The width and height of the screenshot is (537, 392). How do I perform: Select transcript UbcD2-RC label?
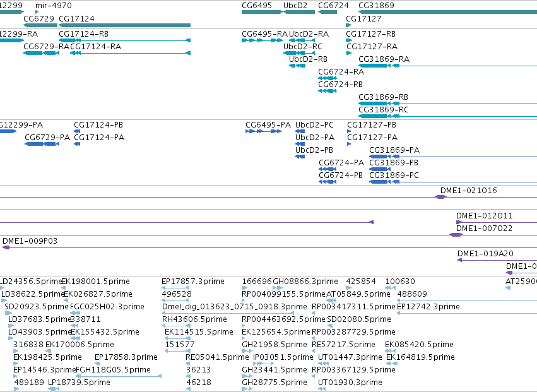coord(303,47)
